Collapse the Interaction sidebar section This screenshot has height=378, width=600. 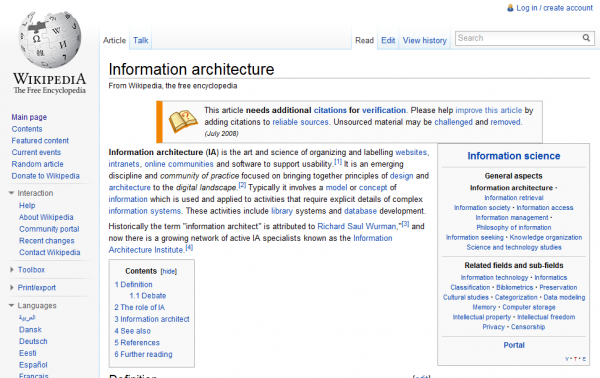[x=11, y=193]
